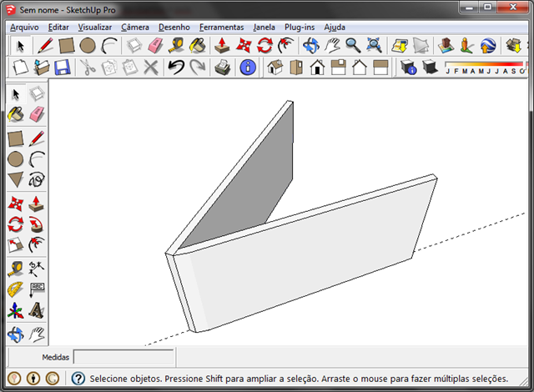Click the Zoom Extents tool
The width and height of the screenshot is (534, 392).
pyautogui.click(x=374, y=46)
